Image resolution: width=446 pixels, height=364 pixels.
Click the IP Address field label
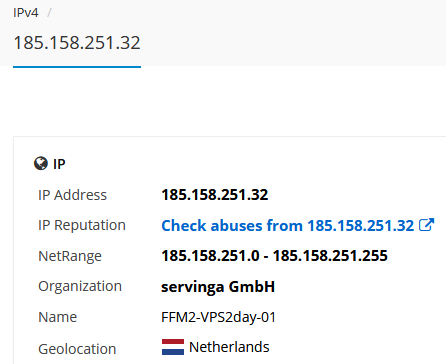tap(72, 195)
